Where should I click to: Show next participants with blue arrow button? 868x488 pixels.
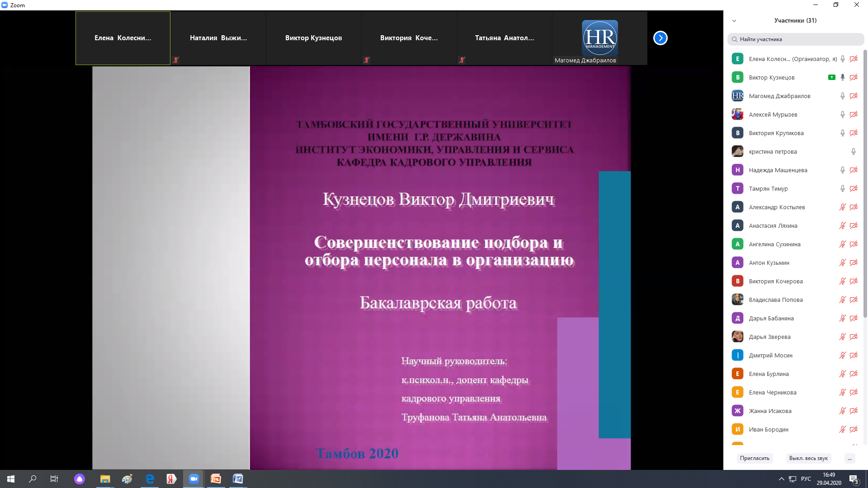(660, 38)
